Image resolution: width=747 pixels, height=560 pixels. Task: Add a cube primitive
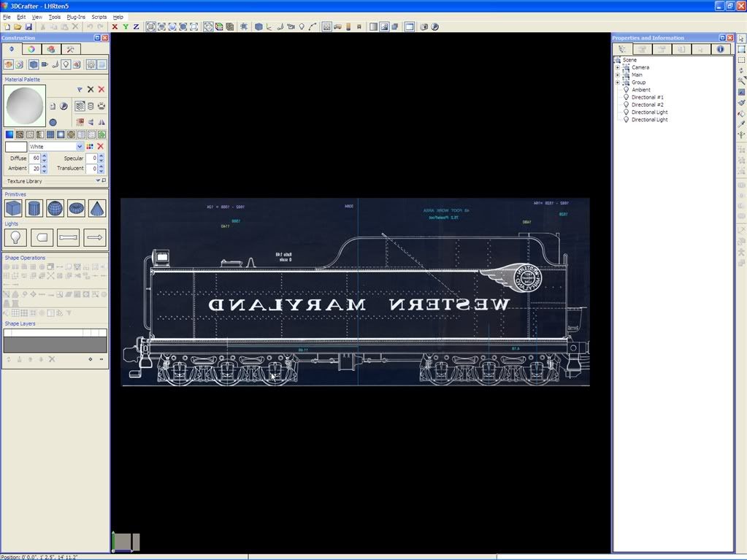pyautogui.click(x=13, y=208)
